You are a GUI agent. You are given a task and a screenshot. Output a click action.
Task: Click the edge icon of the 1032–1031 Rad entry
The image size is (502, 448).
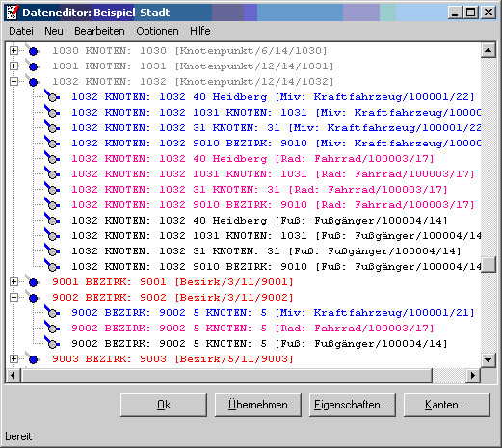click(x=52, y=173)
